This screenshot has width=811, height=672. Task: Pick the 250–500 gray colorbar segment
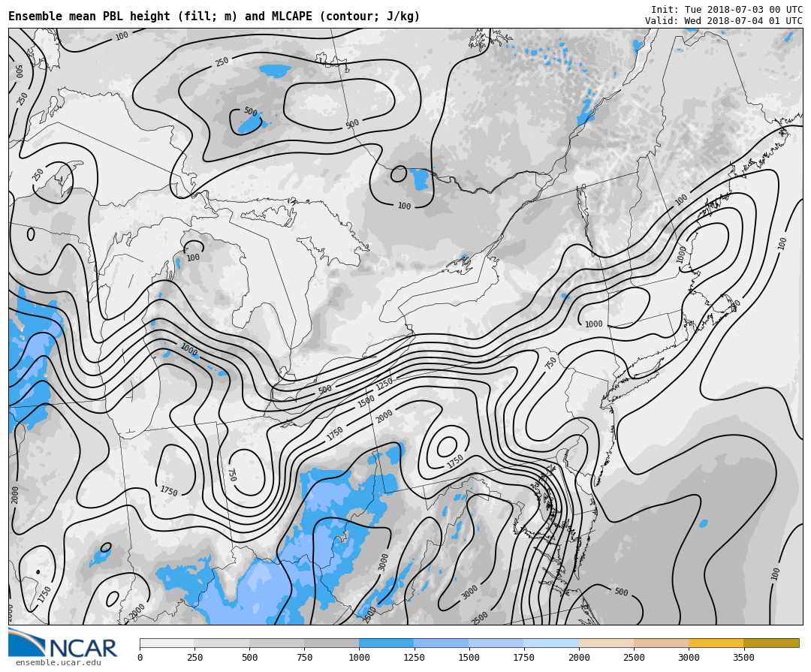[222, 643]
